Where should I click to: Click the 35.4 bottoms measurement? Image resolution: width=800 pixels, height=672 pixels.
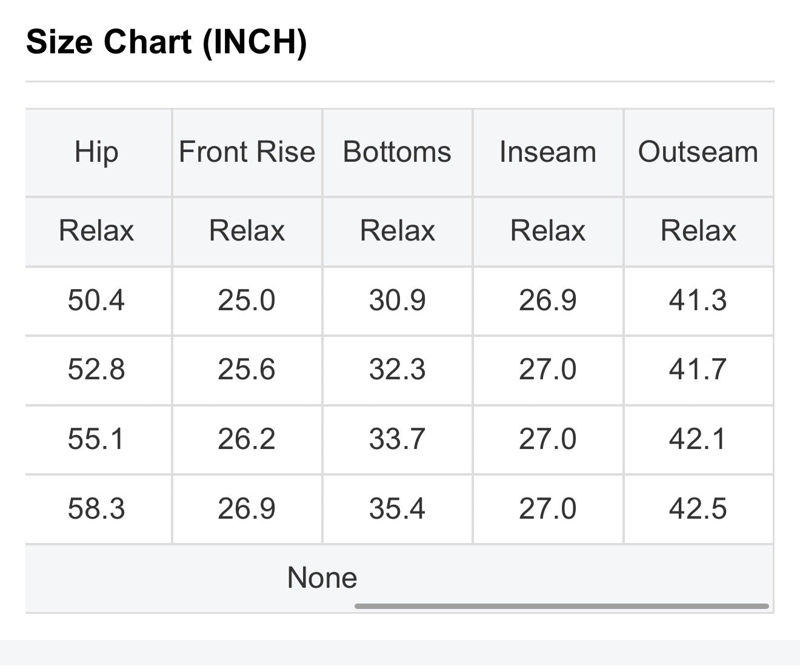pyautogui.click(x=397, y=508)
